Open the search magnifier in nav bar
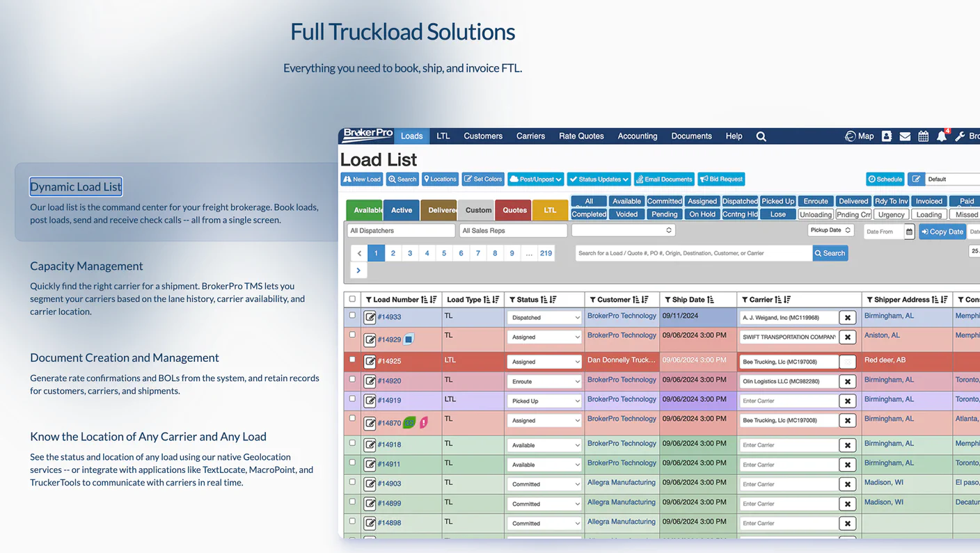 click(x=761, y=136)
